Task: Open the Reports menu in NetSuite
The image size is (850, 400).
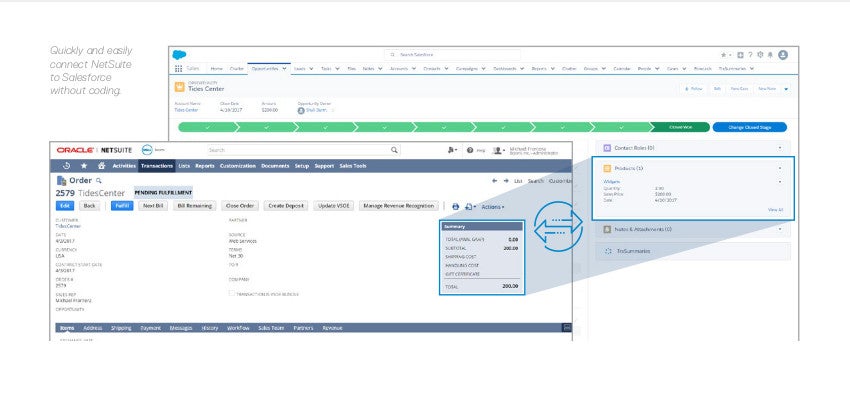Action: (x=205, y=166)
